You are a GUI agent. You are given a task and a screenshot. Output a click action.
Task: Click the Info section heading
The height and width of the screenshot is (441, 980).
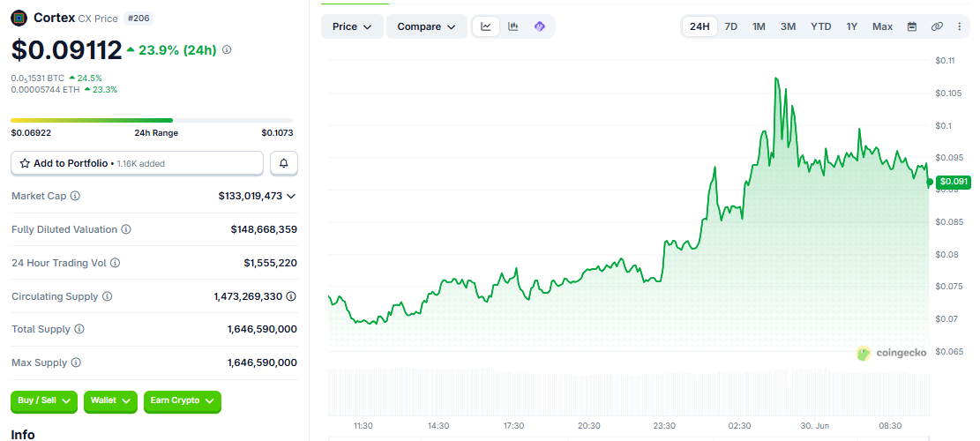[x=23, y=434]
